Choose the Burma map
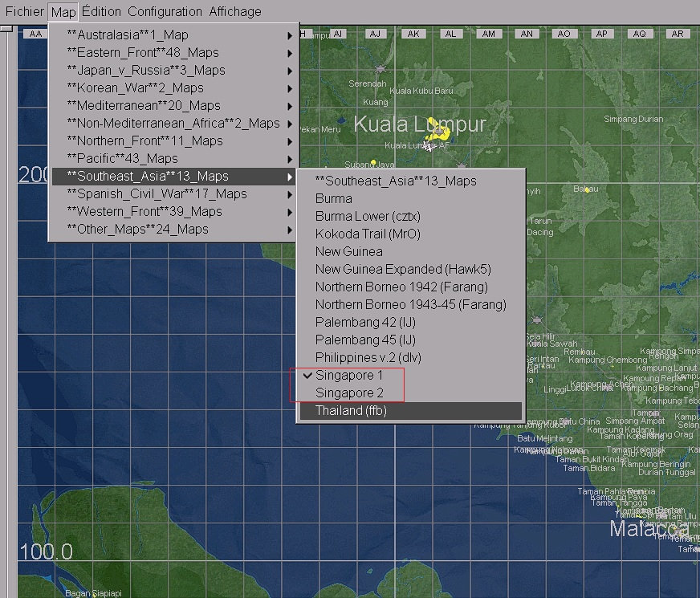This screenshot has width=700, height=598. click(x=411, y=198)
